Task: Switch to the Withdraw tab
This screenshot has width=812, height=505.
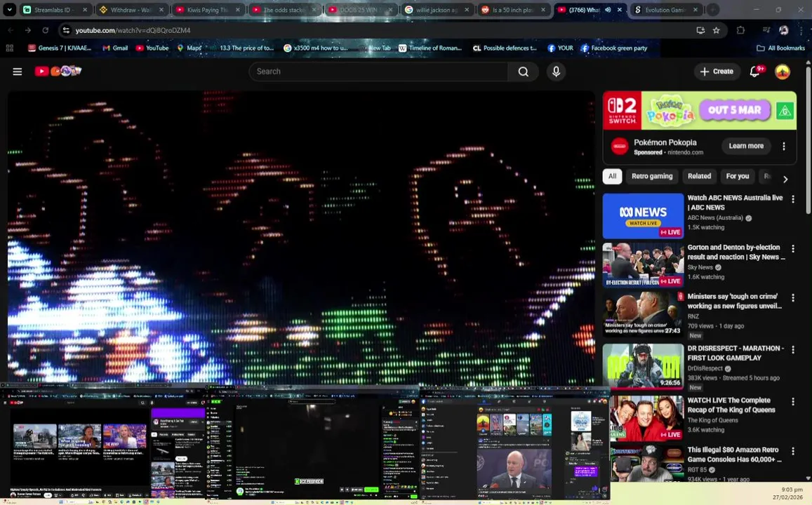Action: point(131,10)
